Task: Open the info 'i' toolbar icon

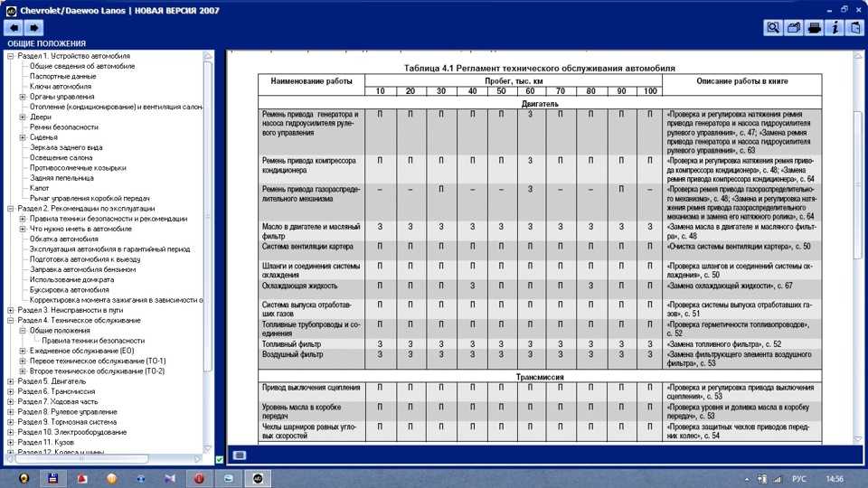Action: (835, 28)
